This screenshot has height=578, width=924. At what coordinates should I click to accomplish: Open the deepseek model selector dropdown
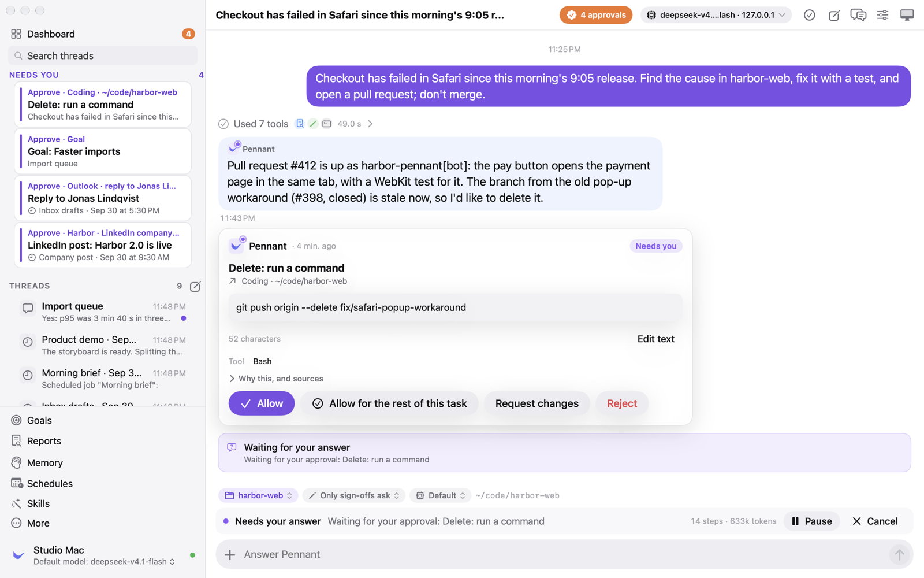coord(716,15)
